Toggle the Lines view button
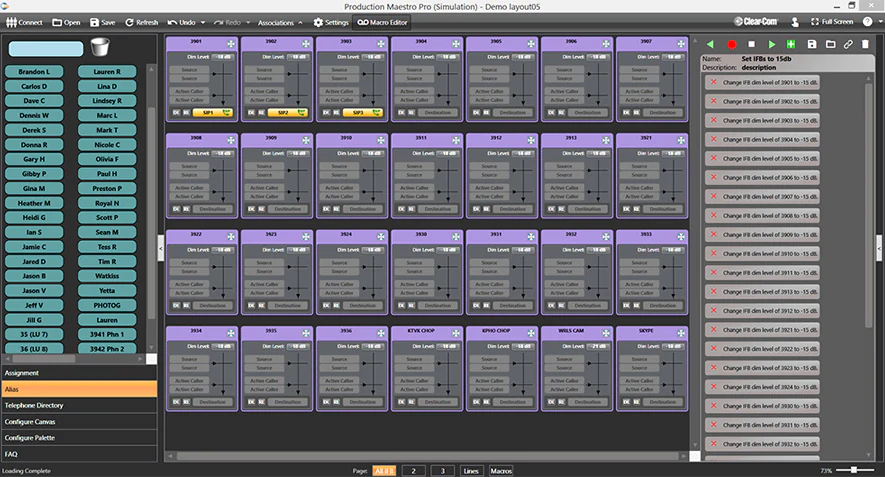Screen dimensions: 885x477 coord(471,471)
